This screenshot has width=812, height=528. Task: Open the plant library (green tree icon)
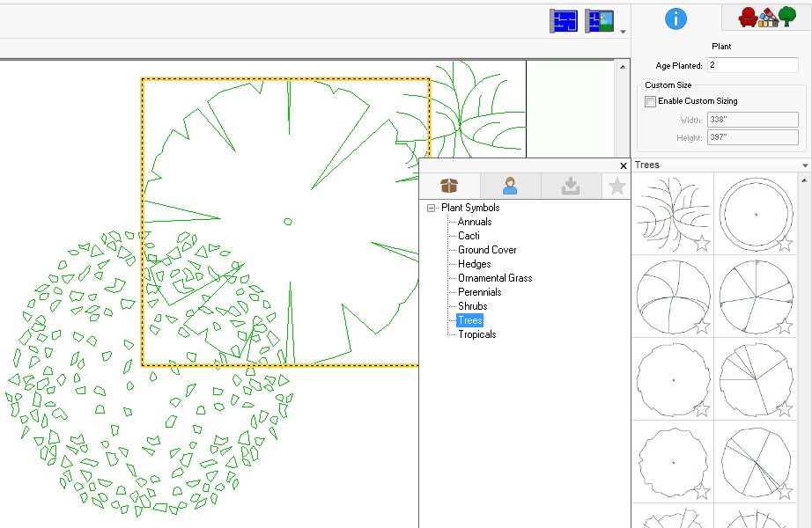789,17
